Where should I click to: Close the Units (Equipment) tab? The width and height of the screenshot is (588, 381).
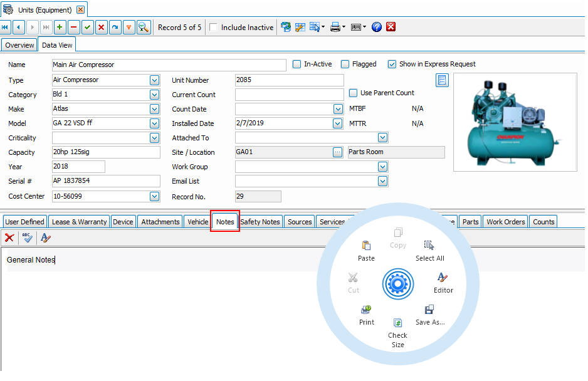coord(80,10)
